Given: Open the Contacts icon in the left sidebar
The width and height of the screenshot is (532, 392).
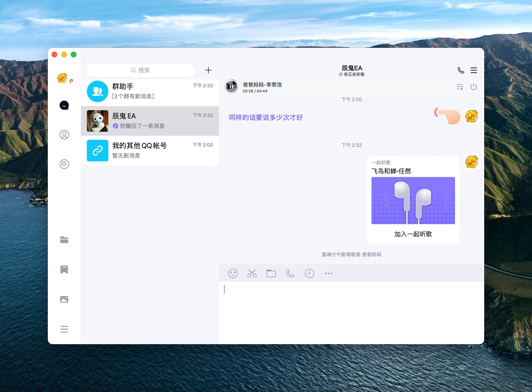Looking at the screenshot, I should point(64,135).
